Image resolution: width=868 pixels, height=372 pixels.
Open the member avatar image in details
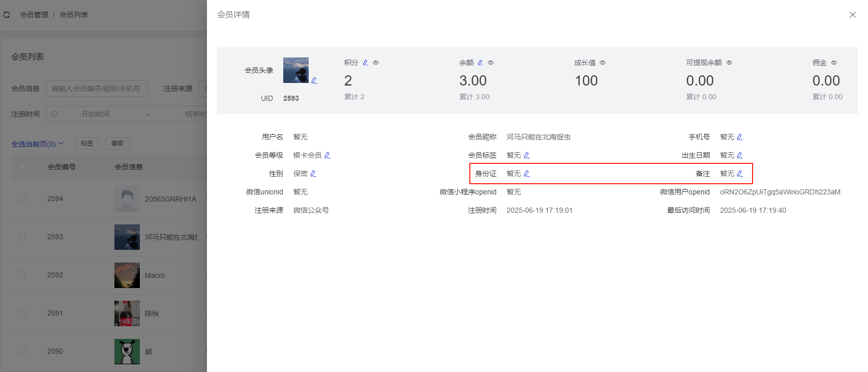296,70
